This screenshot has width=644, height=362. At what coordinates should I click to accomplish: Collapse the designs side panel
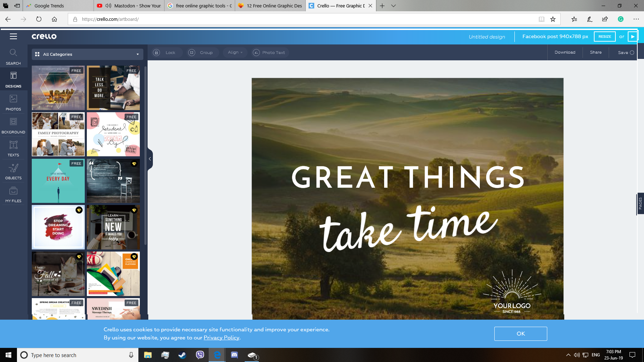(x=150, y=159)
